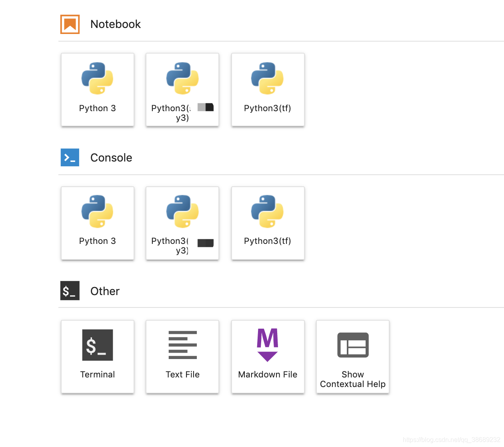Open Show Contextual Help card
Image resolution: width=504 pixels, height=447 pixels.
tap(353, 357)
